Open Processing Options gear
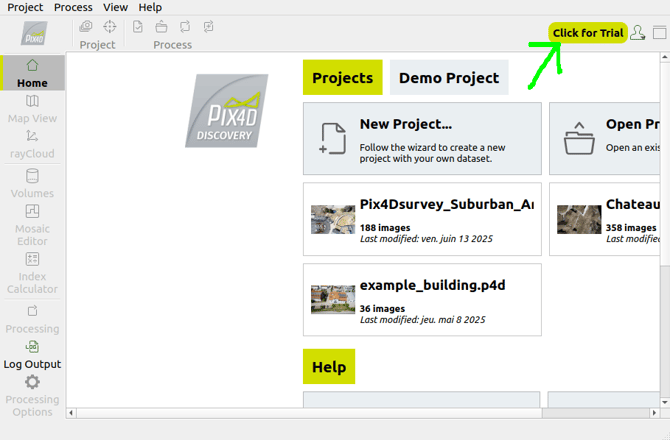The width and height of the screenshot is (670, 440). pyautogui.click(x=32, y=396)
